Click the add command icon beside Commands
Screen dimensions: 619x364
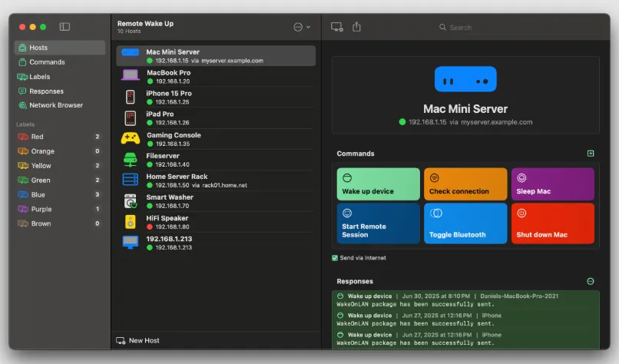[591, 153]
